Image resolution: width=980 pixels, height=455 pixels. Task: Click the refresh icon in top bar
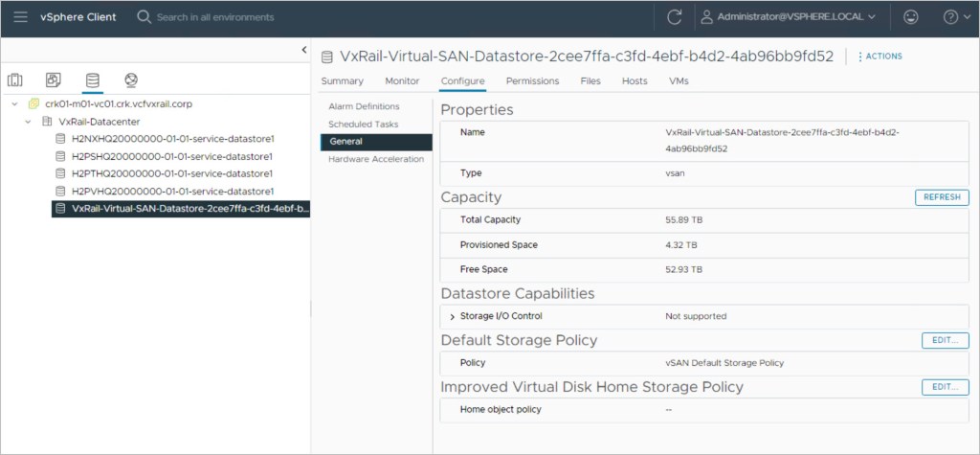tap(674, 17)
